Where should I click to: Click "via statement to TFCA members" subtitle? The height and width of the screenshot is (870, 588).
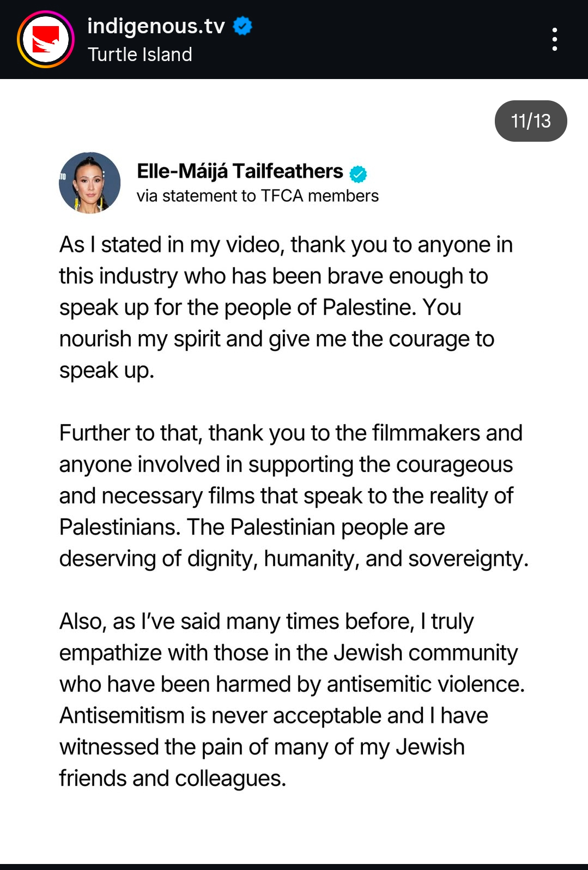(x=257, y=196)
